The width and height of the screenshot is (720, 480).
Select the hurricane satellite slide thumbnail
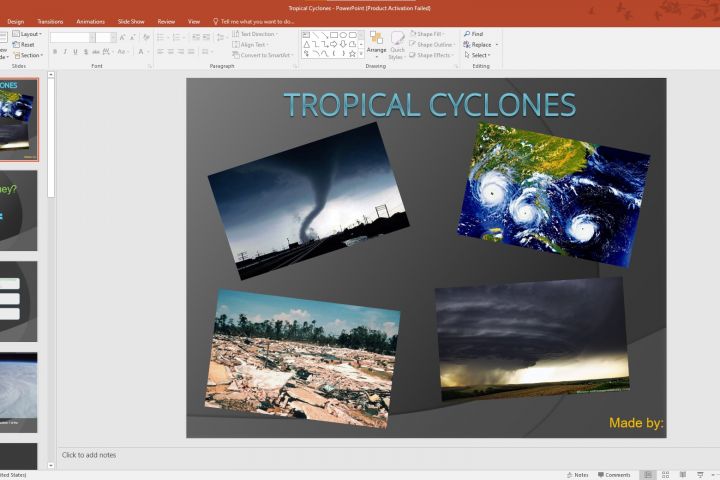pos(18,391)
